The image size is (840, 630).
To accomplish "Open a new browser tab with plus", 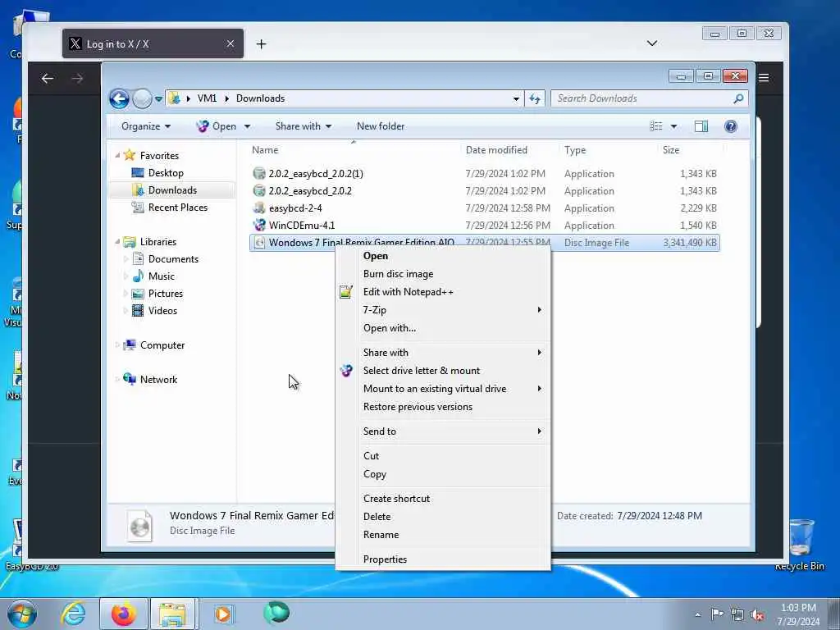I will coord(261,44).
